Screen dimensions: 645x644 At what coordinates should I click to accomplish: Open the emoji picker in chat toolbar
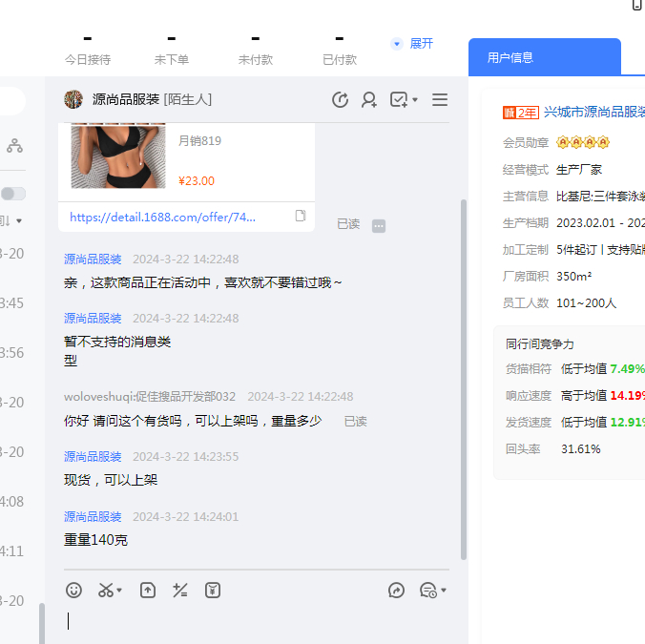73,591
